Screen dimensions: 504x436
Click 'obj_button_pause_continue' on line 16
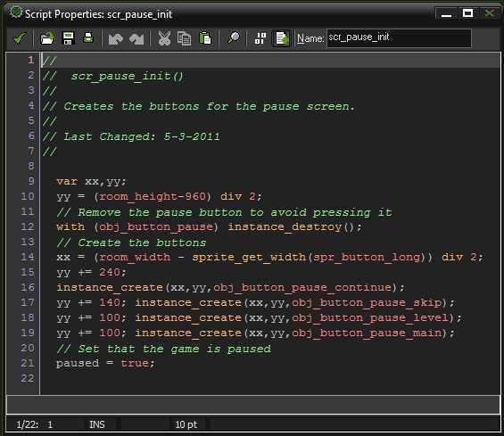pos(302,288)
